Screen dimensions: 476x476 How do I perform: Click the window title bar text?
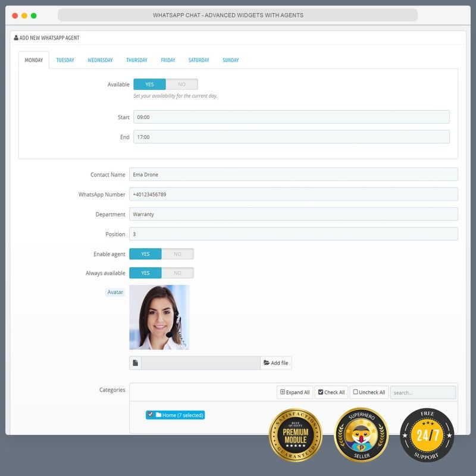click(228, 15)
